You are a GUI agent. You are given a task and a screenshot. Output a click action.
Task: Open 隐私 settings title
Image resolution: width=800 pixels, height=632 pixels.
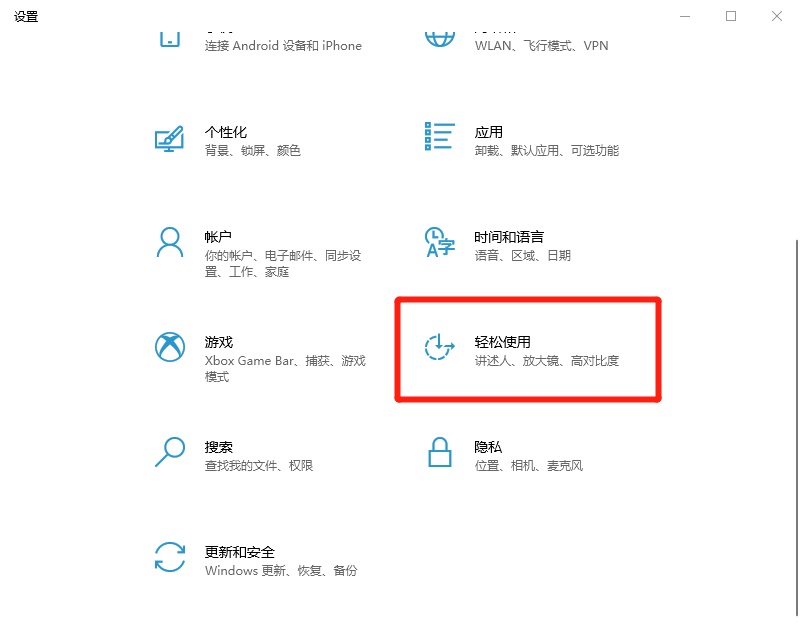(488, 447)
